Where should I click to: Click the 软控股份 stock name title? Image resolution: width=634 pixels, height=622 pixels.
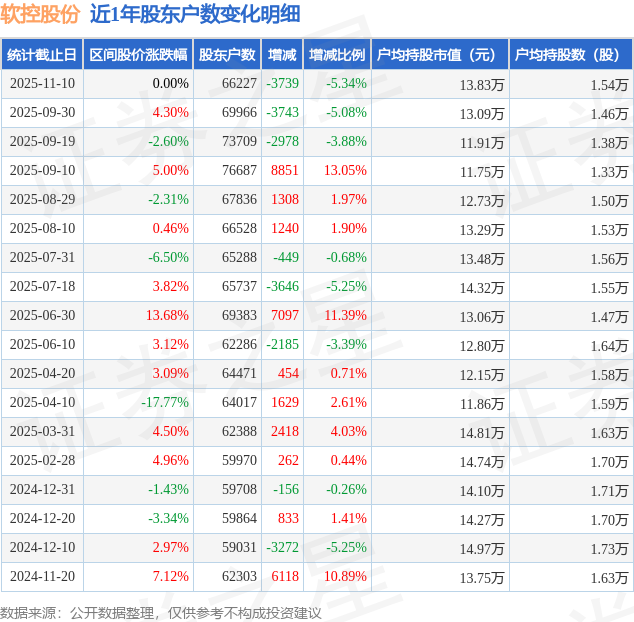pyautogui.click(x=40, y=14)
